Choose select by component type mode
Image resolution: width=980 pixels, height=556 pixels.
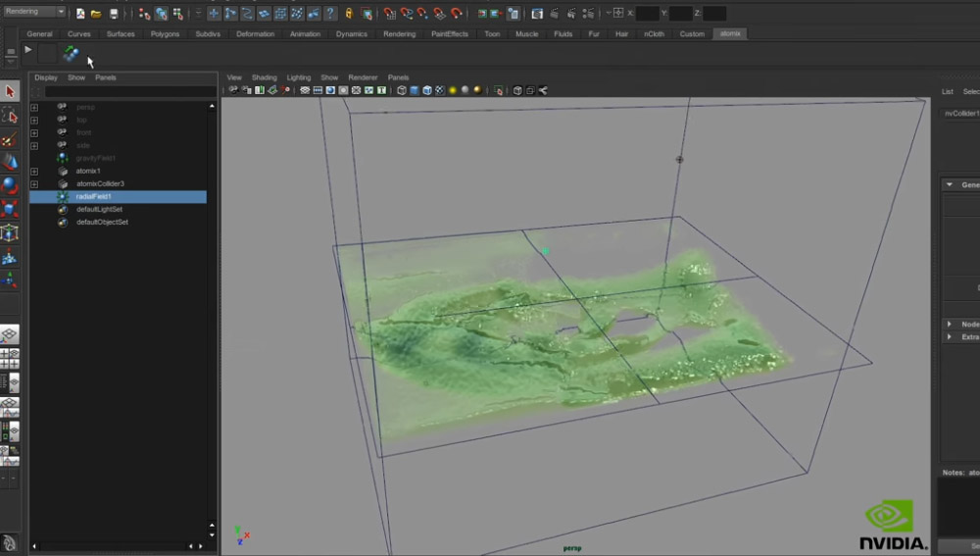[x=178, y=13]
